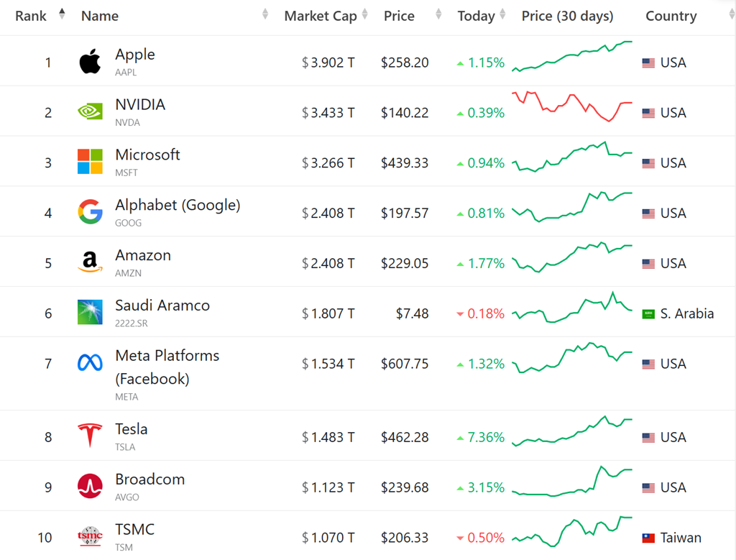
Task: Sort by Price column header
Action: click(399, 16)
